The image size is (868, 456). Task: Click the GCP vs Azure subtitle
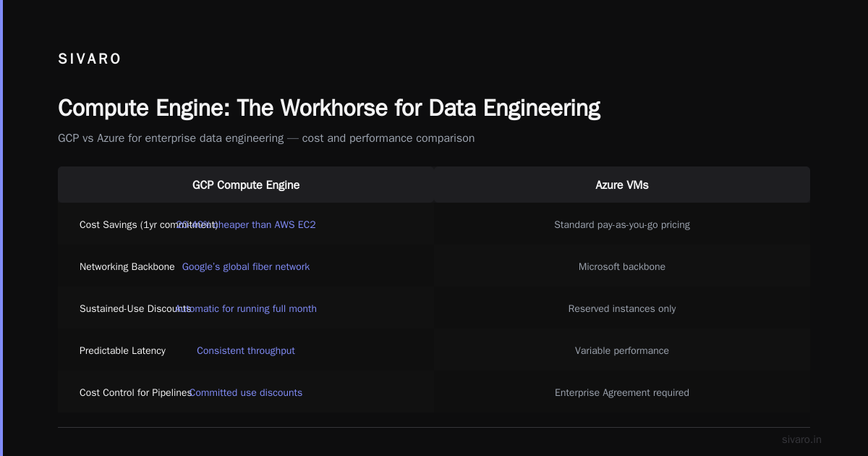pos(266,138)
